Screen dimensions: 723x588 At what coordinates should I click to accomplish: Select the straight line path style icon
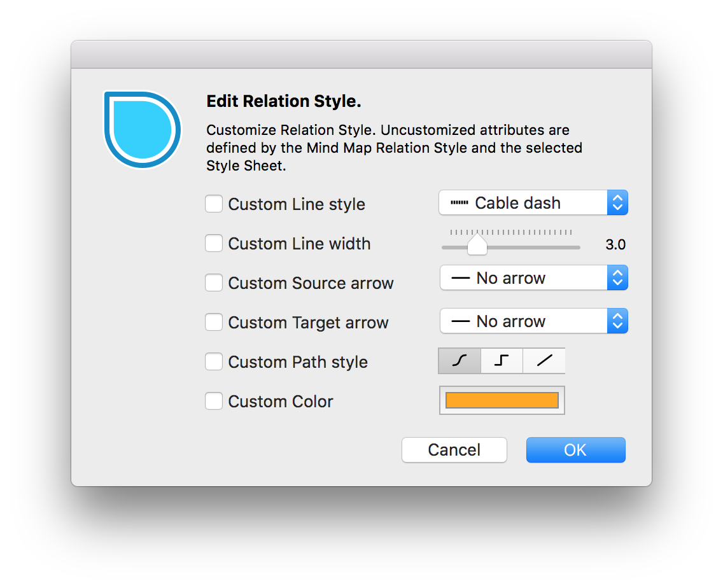click(544, 361)
